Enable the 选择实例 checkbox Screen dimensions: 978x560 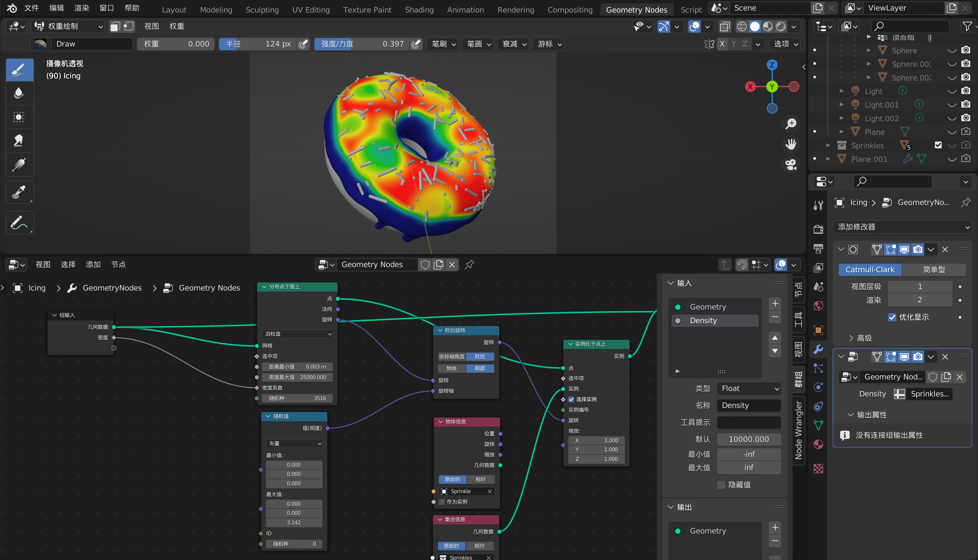click(x=571, y=399)
